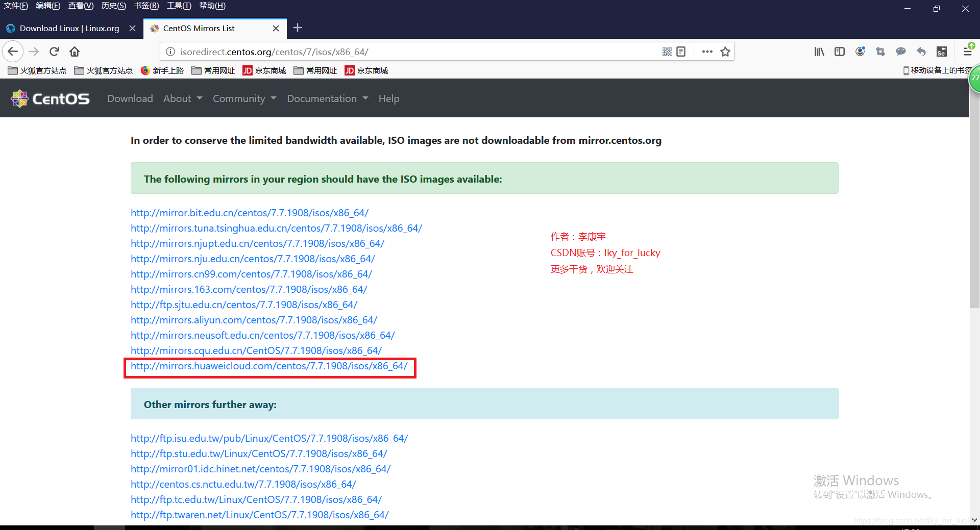Open page actions three-dot menu
The height and width of the screenshot is (530, 980).
click(x=707, y=52)
